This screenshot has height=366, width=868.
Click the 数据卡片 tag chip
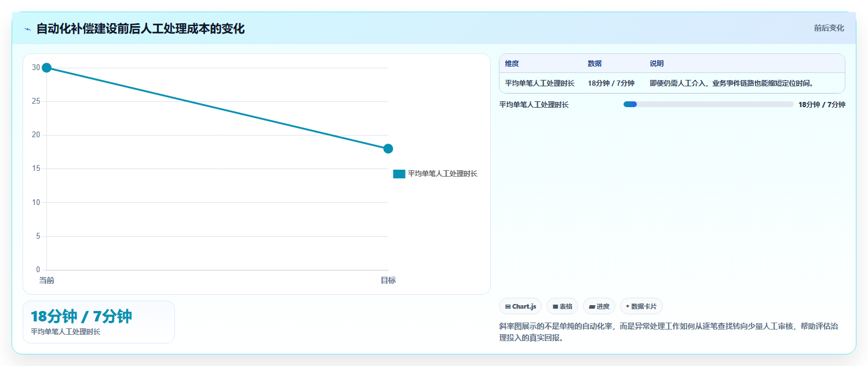pos(641,306)
